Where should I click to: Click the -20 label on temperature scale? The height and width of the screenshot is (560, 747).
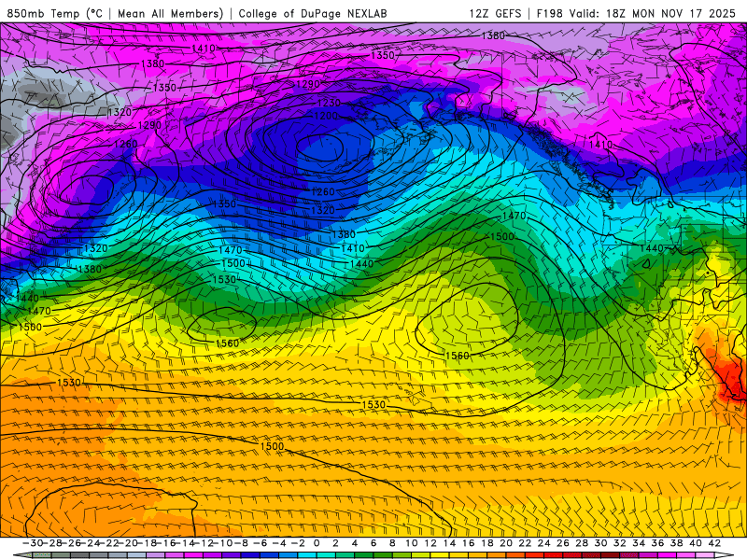(x=128, y=543)
